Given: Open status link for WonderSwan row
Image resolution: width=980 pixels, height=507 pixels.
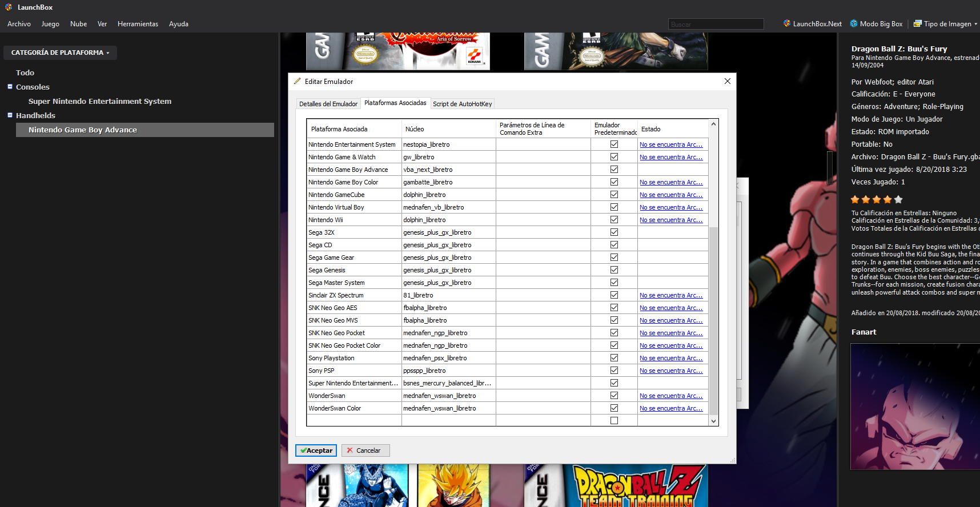Looking at the screenshot, I should pyautogui.click(x=671, y=396).
